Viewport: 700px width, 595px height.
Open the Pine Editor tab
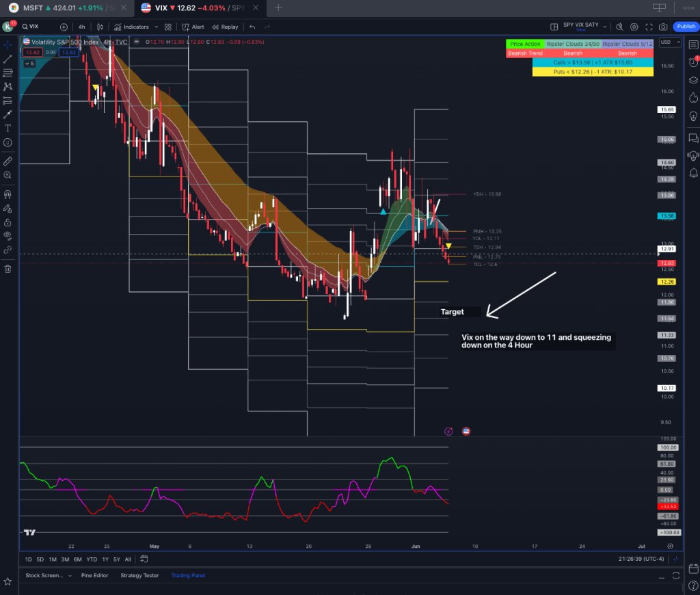click(94, 575)
